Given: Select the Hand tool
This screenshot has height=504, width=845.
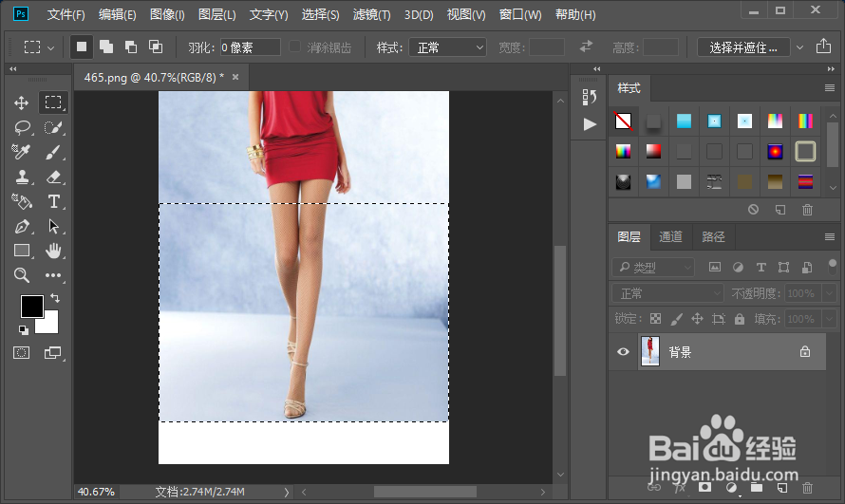Looking at the screenshot, I should pyautogui.click(x=54, y=251).
